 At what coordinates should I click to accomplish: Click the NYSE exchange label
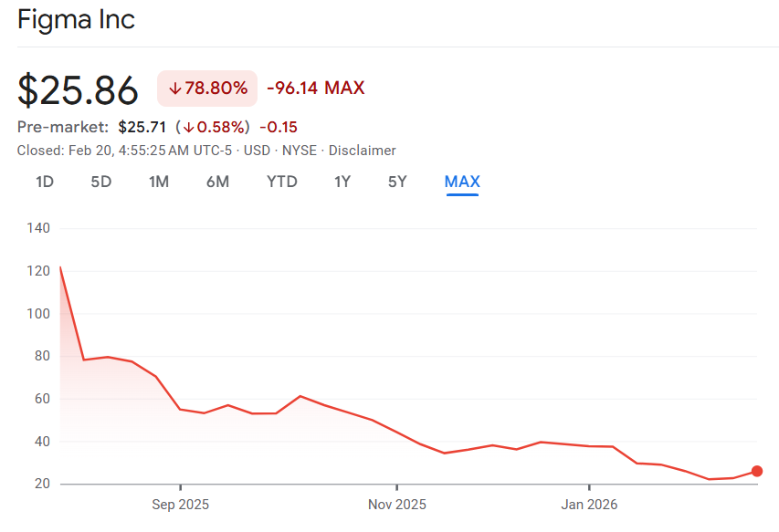click(300, 151)
